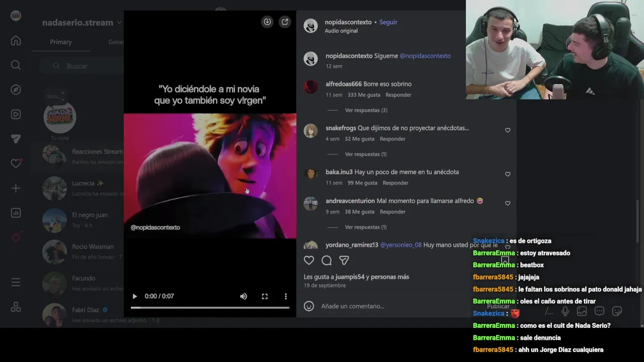
Task: Click the 99 Me gusta on baka.inu3 comment
Action: click(362, 183)
